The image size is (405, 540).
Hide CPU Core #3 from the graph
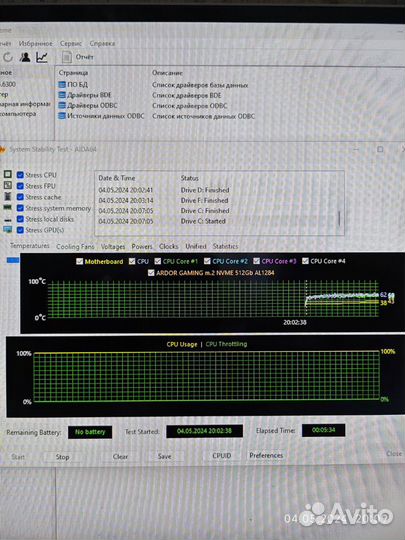(x=256, y=261)
